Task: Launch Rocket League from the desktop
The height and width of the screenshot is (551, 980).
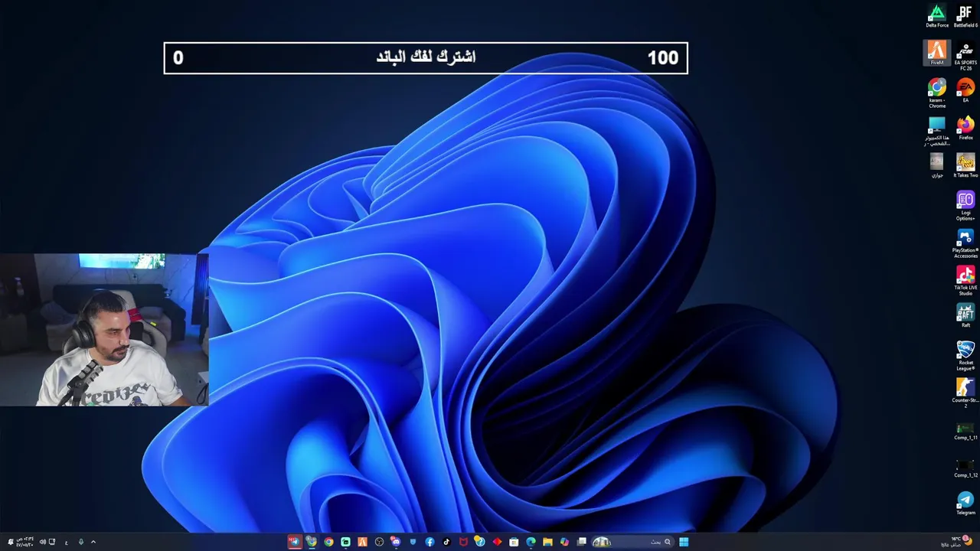Action: pyautogui.click(x=965, y=357)
